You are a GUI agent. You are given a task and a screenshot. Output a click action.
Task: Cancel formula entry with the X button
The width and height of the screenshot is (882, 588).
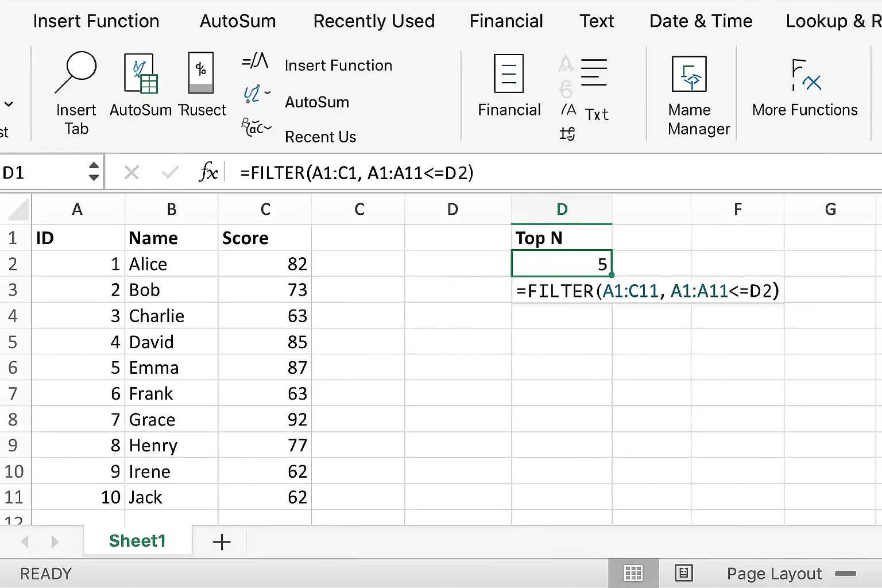pos(131,172)
